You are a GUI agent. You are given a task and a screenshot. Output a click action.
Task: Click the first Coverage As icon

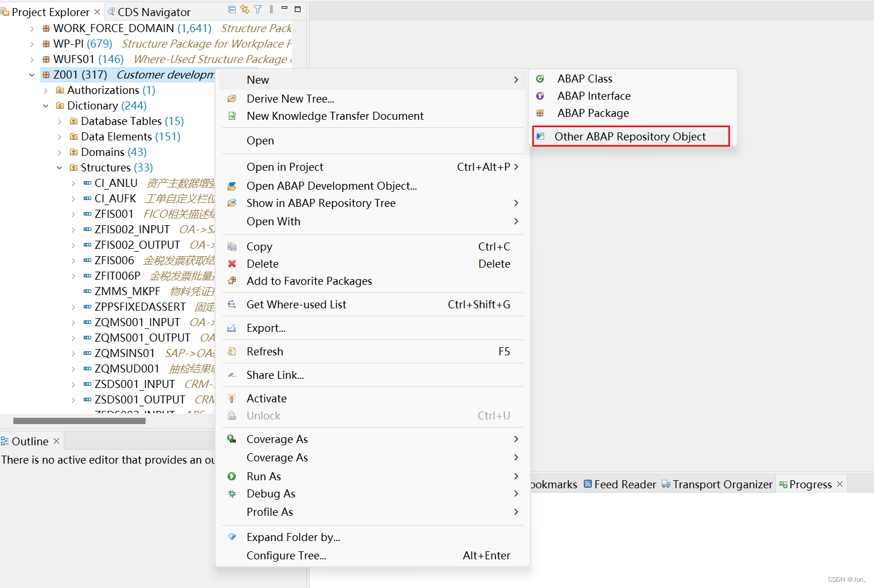[x=232, y=439]
